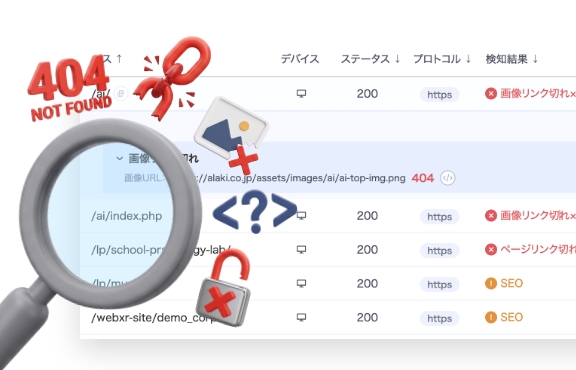This screenshot has height=370, width=576.
Task: Click desktop device icon in /webxr-site row
Action: tap(301, 317)
